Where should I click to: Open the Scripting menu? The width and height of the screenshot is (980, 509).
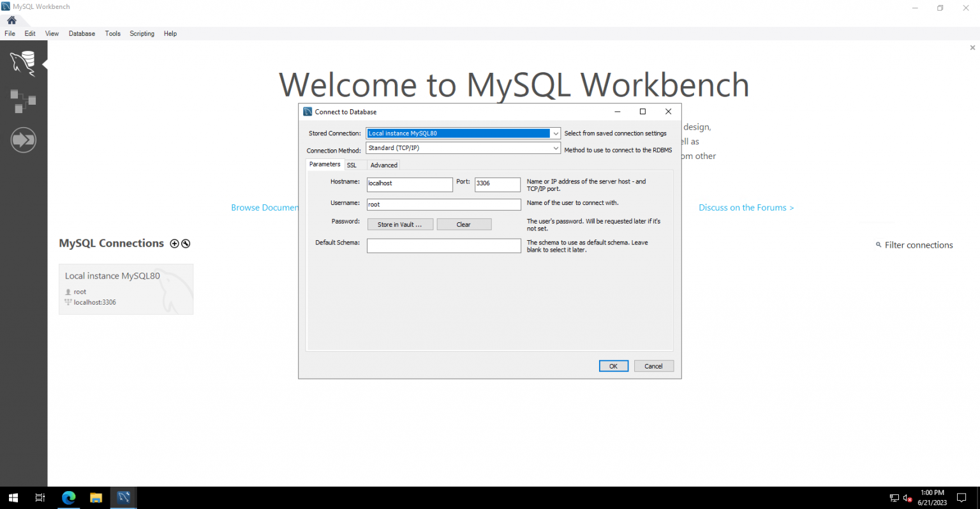[142, 34]
